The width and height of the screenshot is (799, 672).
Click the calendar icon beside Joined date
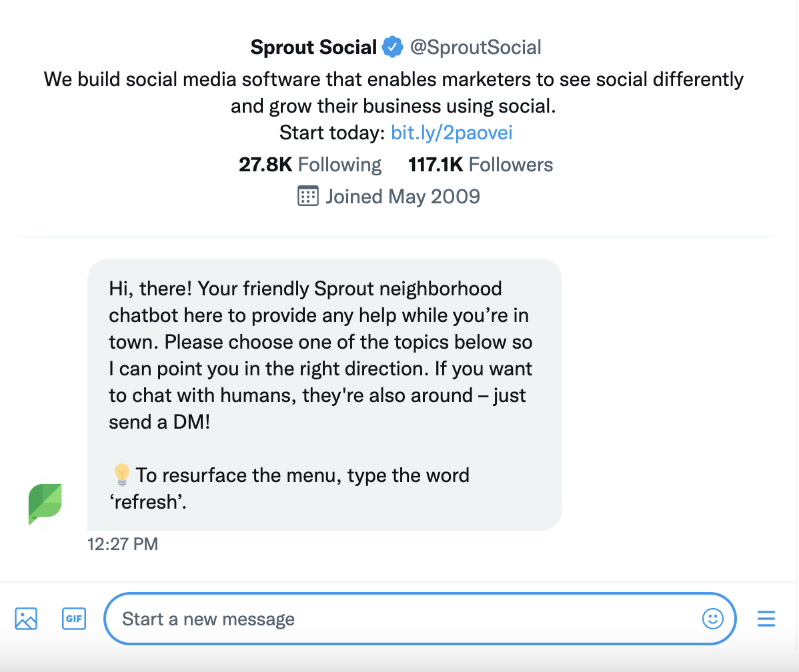coord(307,197)
